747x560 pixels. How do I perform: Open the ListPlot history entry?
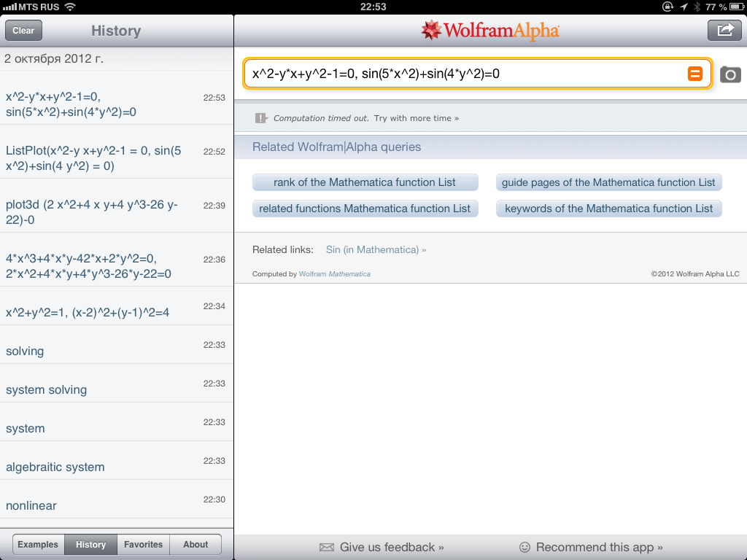[x=116, y=158]
